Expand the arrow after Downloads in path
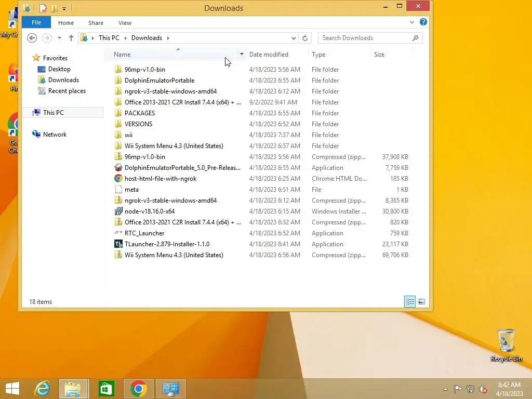 tap(168, 38)
